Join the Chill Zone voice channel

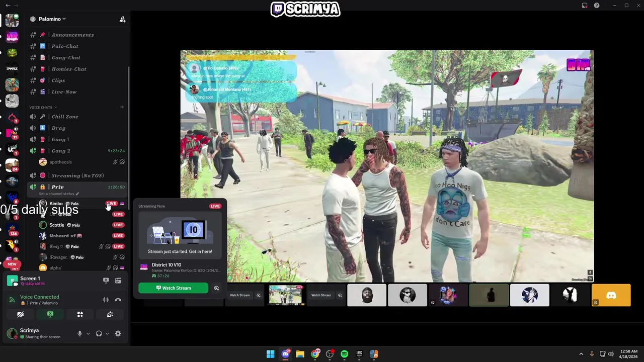tap(76, 117)
